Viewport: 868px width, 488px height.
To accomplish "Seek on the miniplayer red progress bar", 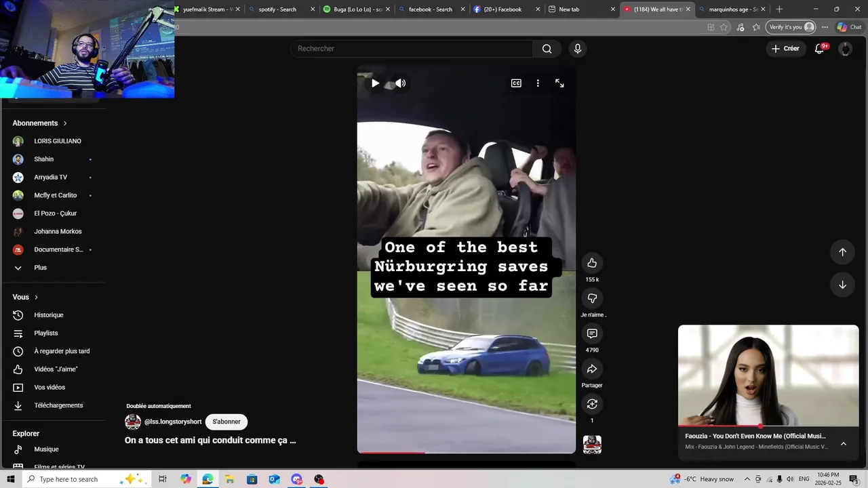I will tap(768, 426).
